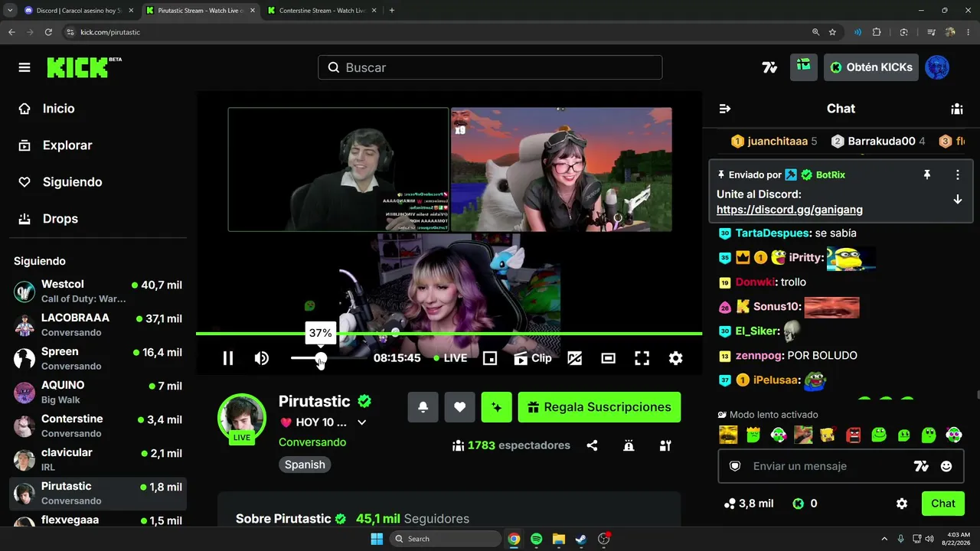Click the Spanish language tag
This screenshot has width=980, height=551.
tap(305, 465)
